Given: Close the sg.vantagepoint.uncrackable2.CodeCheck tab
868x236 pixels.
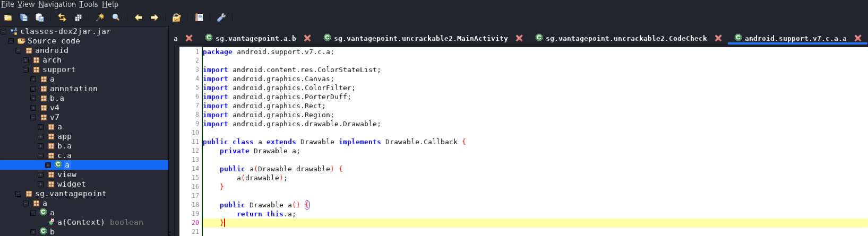Looking at the screenshot, I should pyautogui.click(x=718, y=38).
